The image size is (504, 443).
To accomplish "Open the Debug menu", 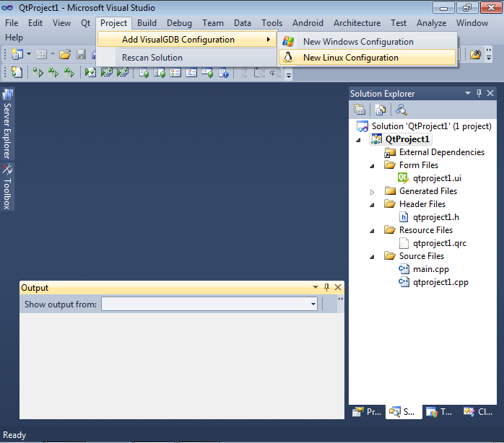I will pyautogui.click(x=179, y=23).
